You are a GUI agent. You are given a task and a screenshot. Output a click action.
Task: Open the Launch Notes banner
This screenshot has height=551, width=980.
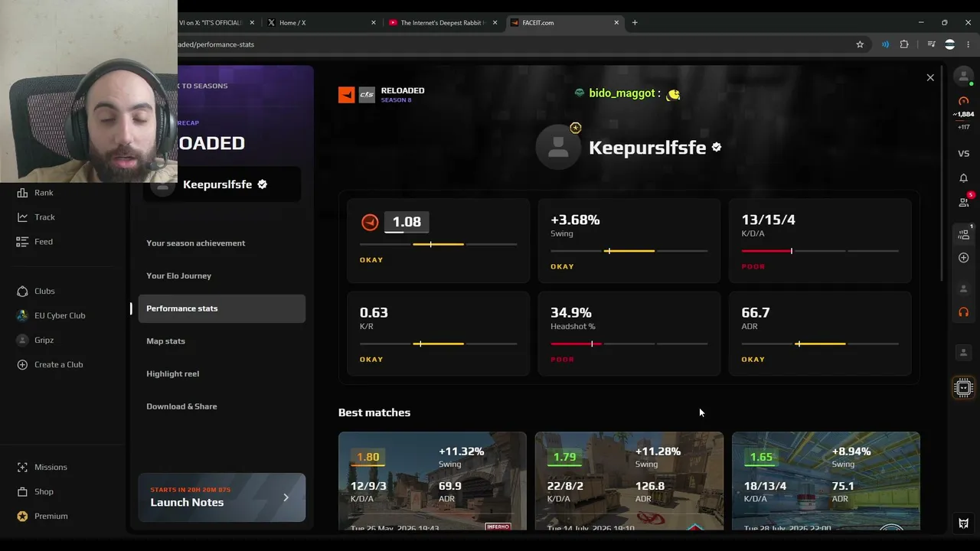point(222,497)
